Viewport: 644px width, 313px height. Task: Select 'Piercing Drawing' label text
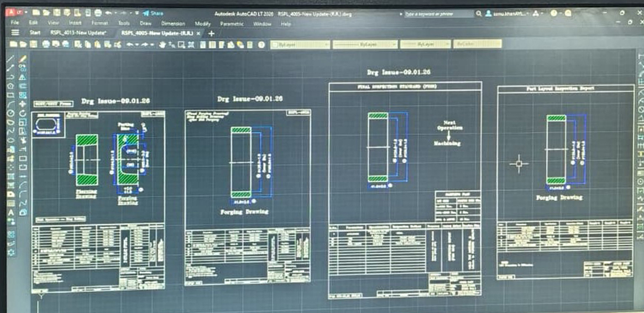tap(86, 194)
